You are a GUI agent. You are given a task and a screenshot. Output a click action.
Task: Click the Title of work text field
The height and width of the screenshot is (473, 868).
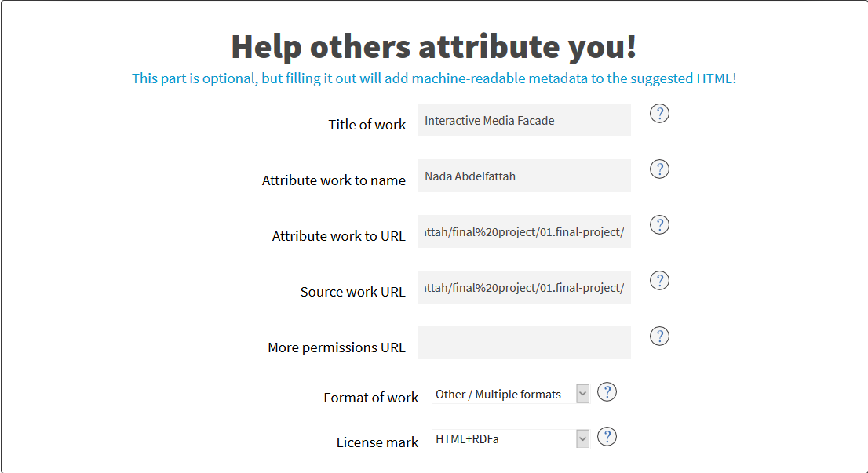[524, 121]
